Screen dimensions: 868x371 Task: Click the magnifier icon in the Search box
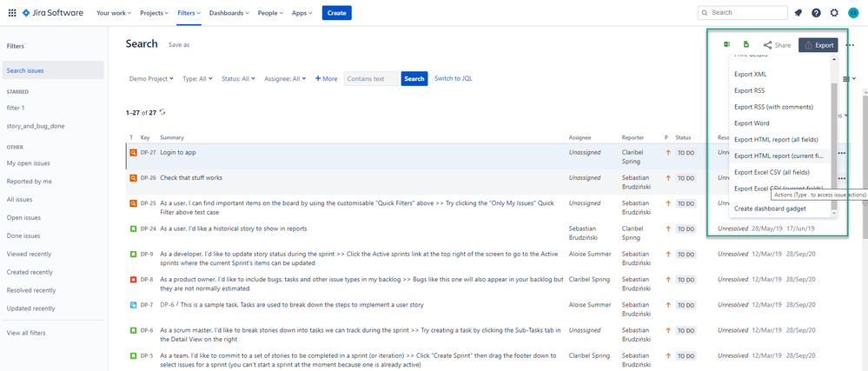tap(704, 13)
